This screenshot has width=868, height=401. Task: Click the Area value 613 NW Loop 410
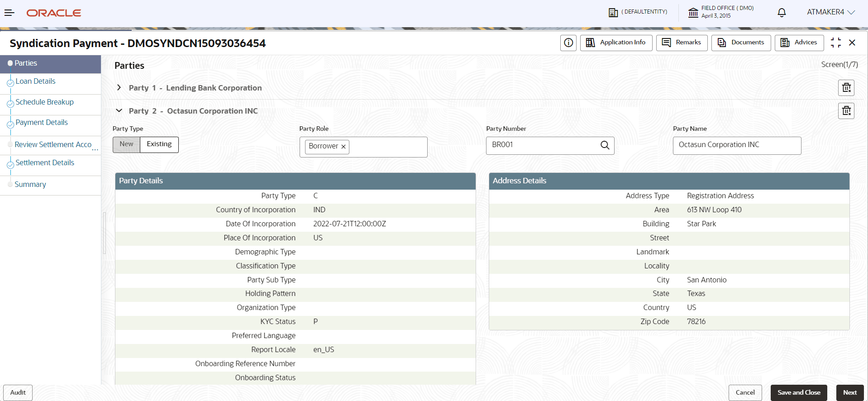(x=714, y=210)
